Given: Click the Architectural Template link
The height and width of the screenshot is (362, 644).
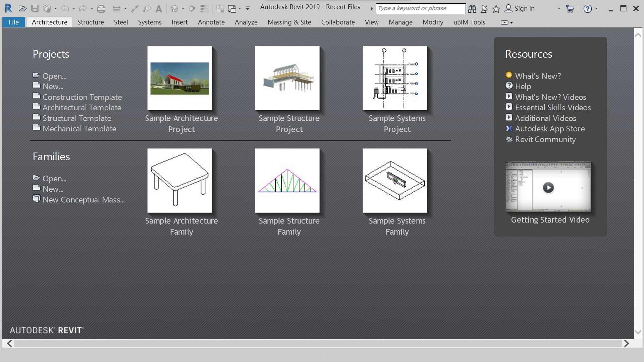Looking at the screenshot, I should click(82, 108).
